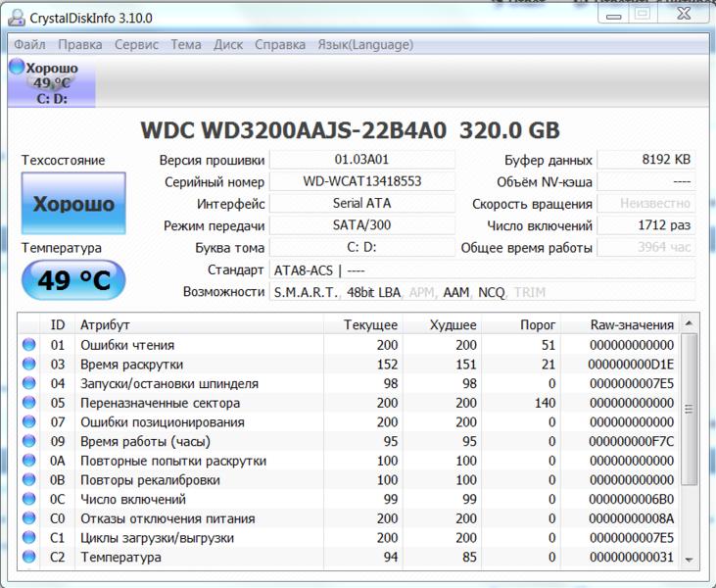Click the status icon for Время раскрутки row
This screenshot has height=588, width=716.
28,364
